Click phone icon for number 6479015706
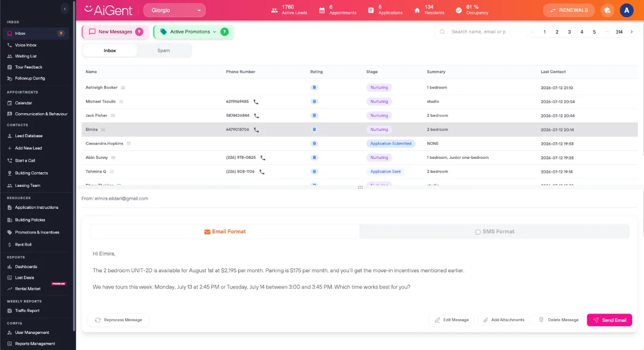644x350 pixels. (257, 129)
